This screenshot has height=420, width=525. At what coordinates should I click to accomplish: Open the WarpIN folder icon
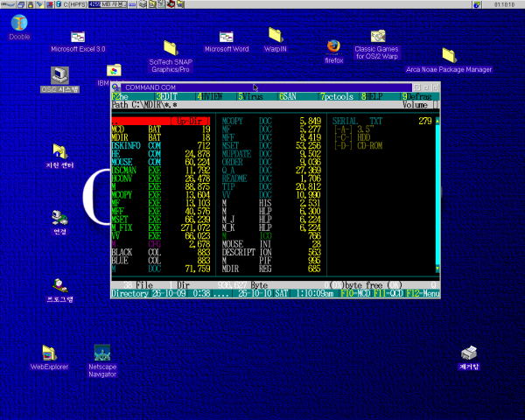point(276,35)
